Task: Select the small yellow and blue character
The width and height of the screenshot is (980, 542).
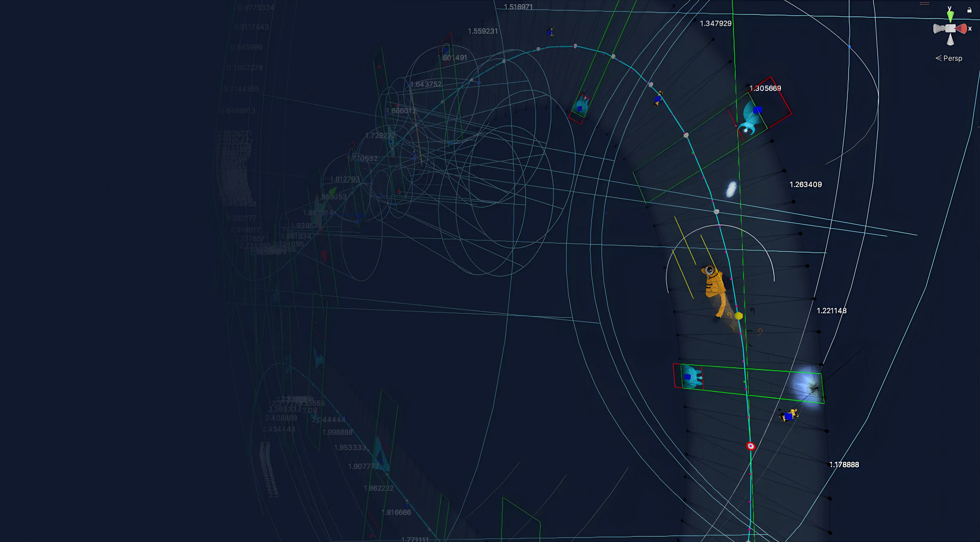Action: (x=789, y=415)
